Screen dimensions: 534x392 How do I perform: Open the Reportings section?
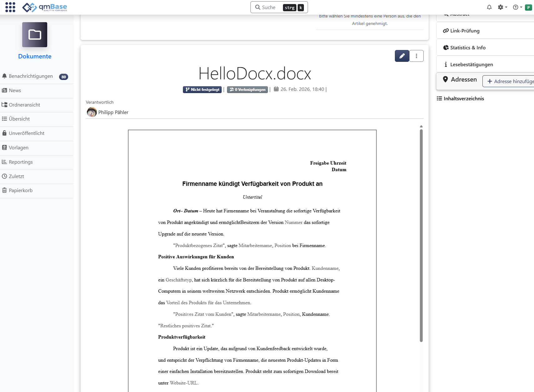click(20, 162)
